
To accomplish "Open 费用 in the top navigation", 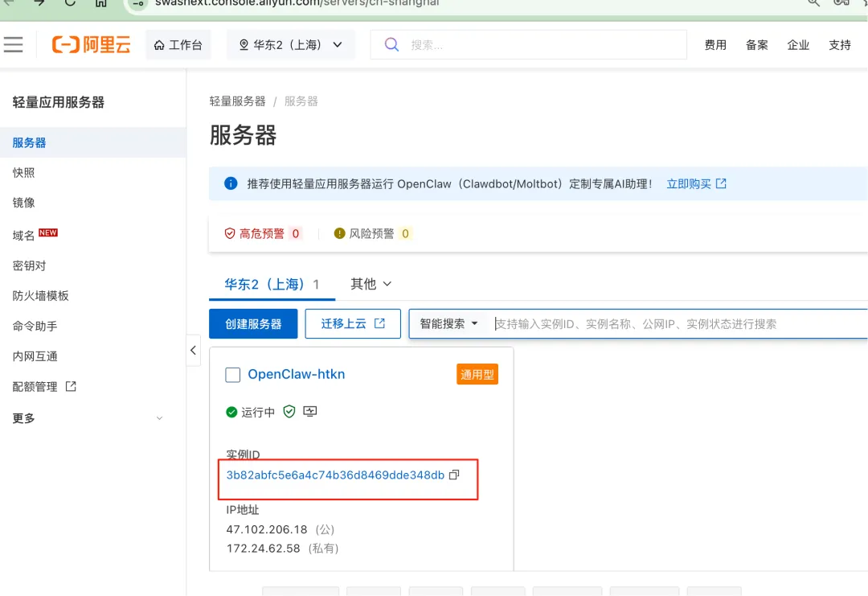I will coord(715,45).
